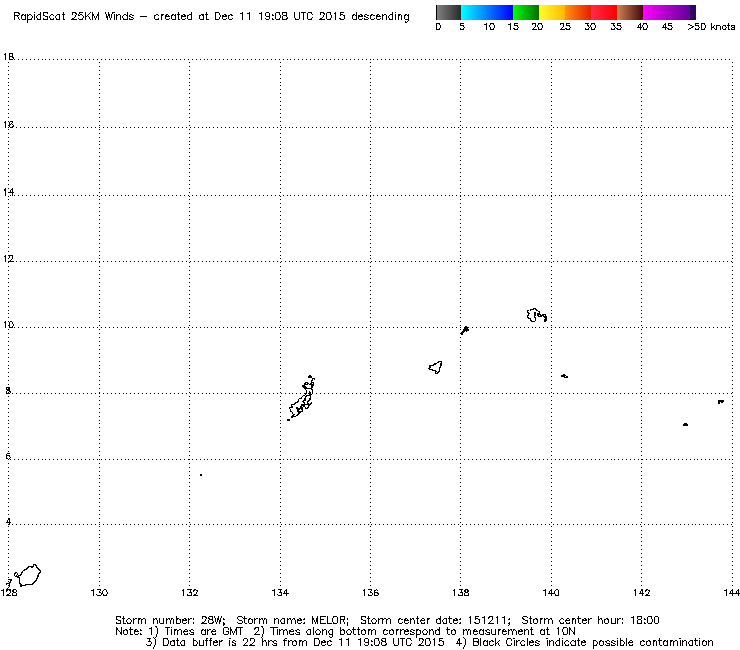
Task: Click the '144' longitude axis label
Action: coord(732,592)
